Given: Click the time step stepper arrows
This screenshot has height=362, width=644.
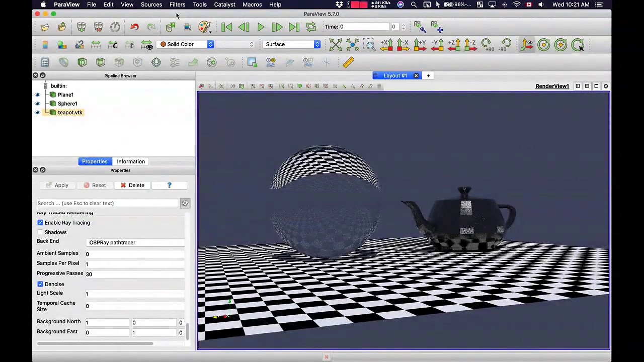Looking at the screenshot, I should 403,27.
